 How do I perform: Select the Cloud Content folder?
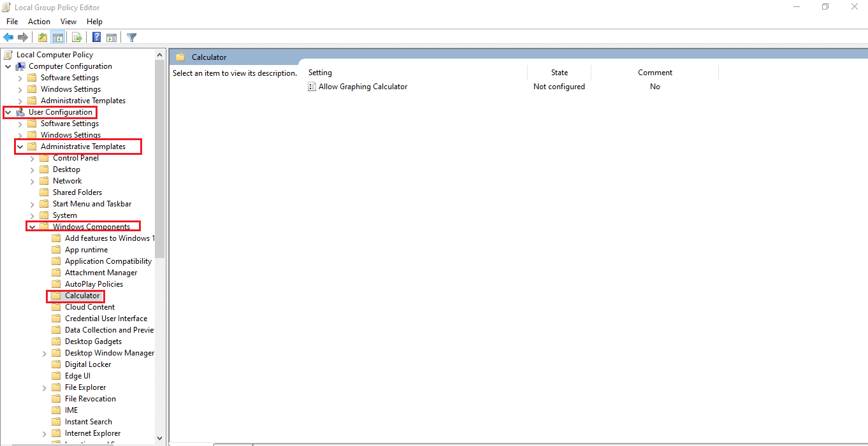tap(90, 307)
